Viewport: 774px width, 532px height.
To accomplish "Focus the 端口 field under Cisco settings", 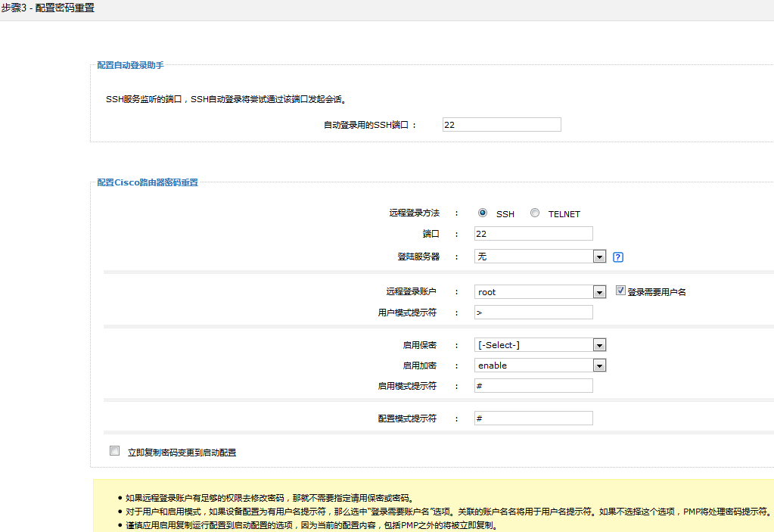I will [533, 234].
